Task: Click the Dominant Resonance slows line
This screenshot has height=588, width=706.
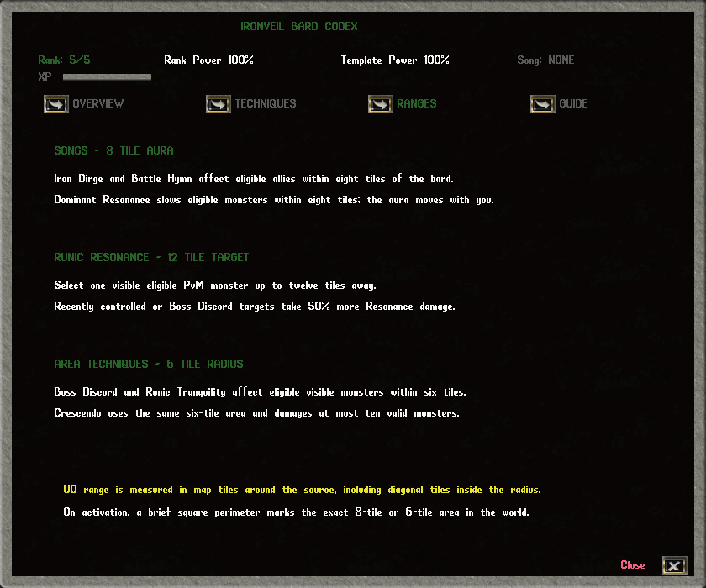Action: click(x=274, y=200)
